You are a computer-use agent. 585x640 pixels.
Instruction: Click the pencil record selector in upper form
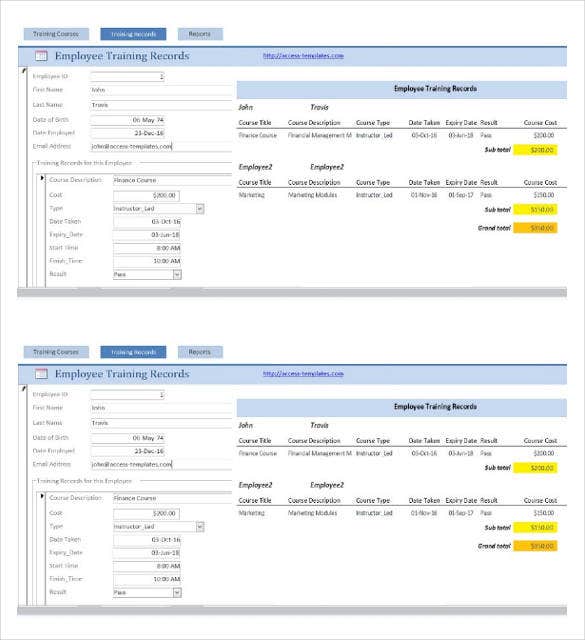[x=23, y=70]
